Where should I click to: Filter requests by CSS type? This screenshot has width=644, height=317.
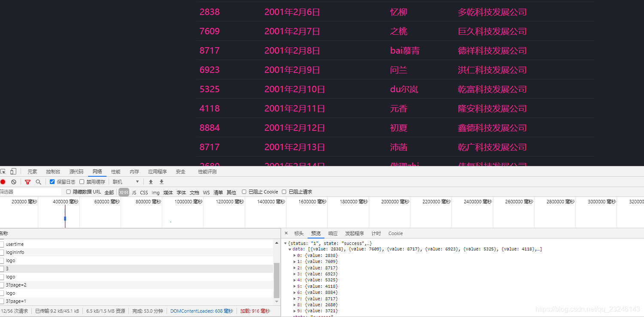pos(144,192)
